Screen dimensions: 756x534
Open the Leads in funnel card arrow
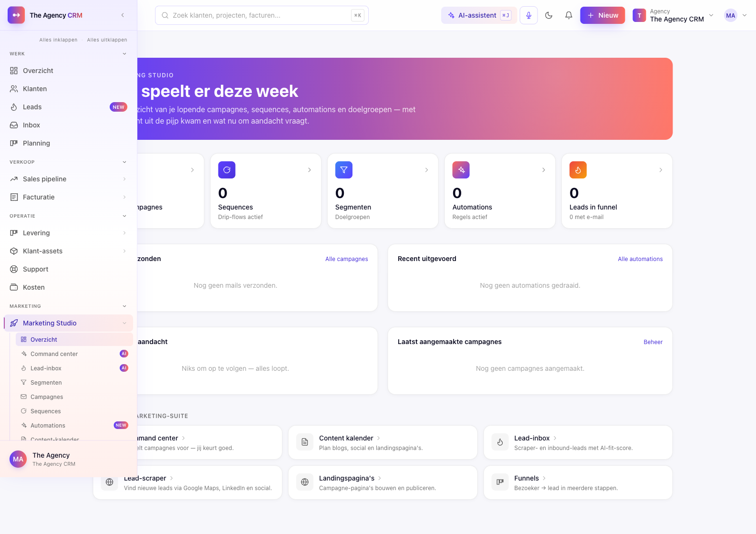pos(661,170)
